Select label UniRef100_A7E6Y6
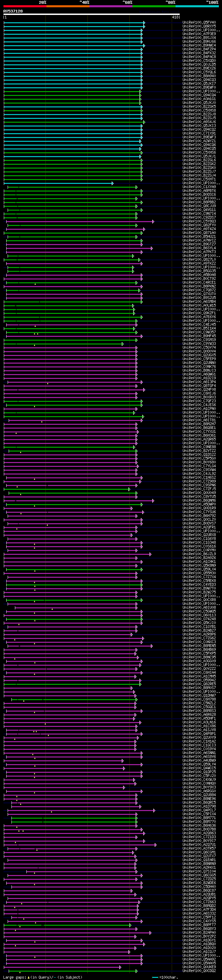Image resolution: width=222 pixels, height=980 pixels. click(x=199, y=317)
